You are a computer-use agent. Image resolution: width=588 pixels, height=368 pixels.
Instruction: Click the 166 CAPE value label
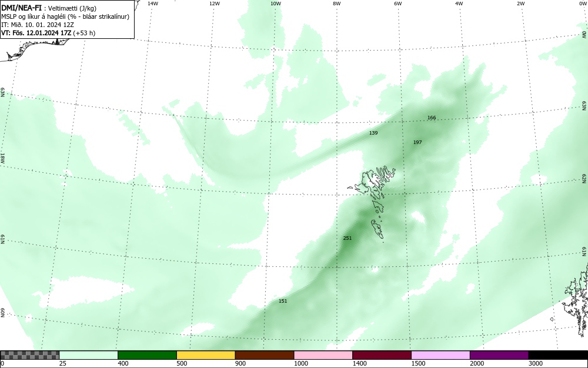point(432,118)
